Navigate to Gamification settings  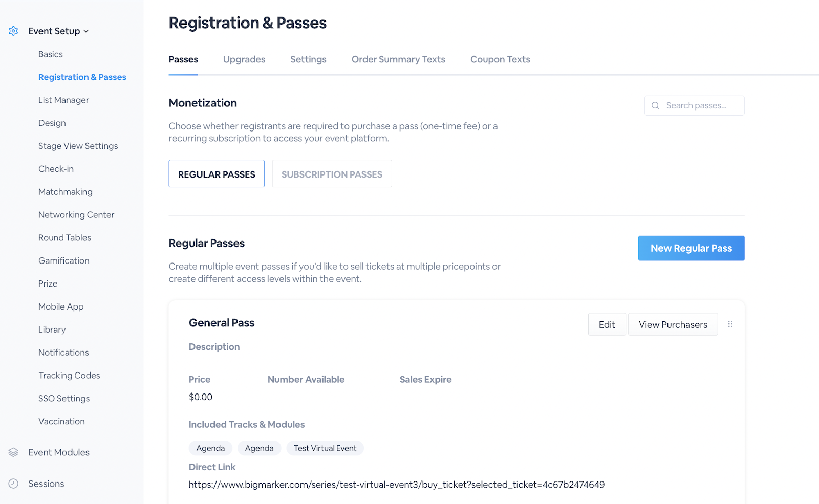pyautogui.click(x=64, y=261)
